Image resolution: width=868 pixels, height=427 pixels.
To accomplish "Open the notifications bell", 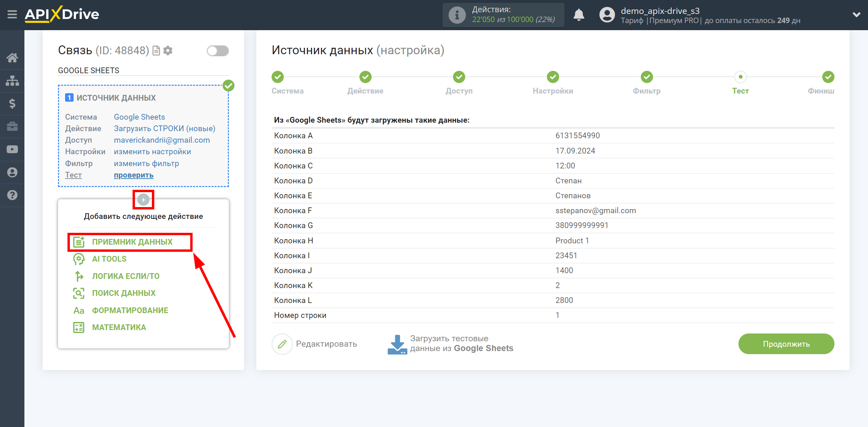I will click(579, 15).
